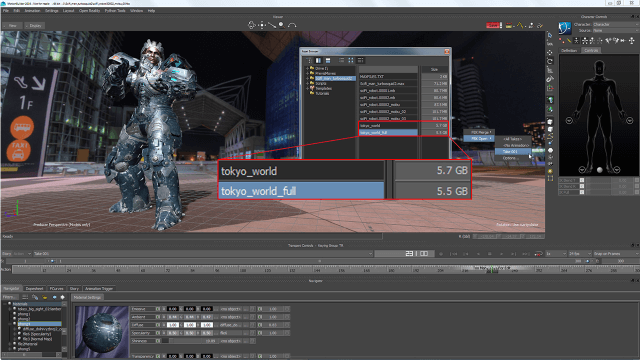Click the thumbnail grid view icon in Asset Browser
This screenshot has height=360, width=640.
click(x=351, y=60)
